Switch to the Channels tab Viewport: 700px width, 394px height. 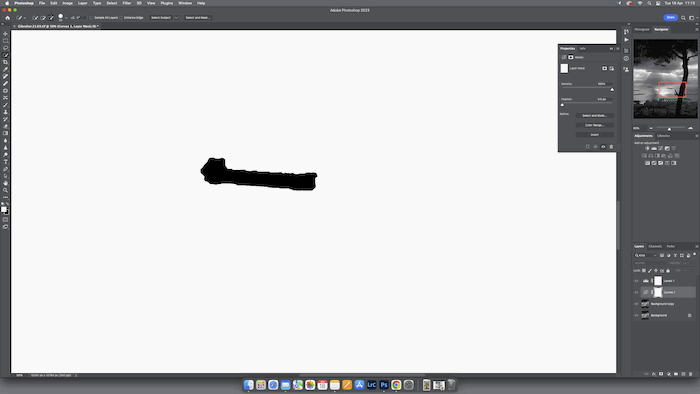click(x=655, y=246)
